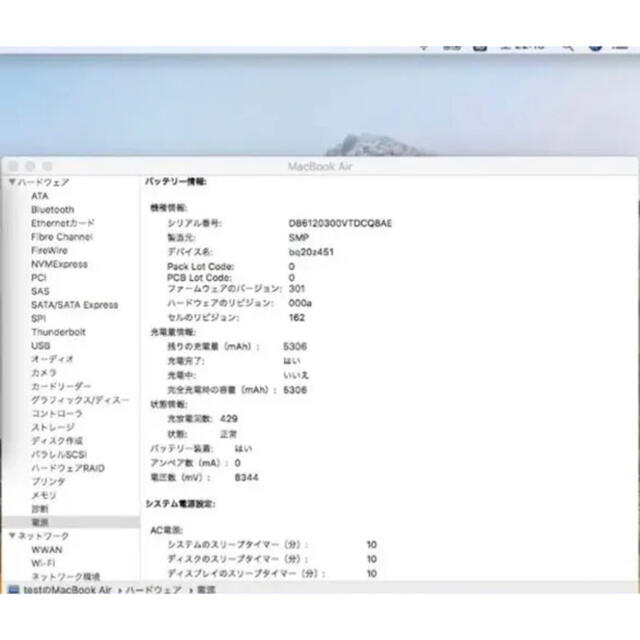Click cell revision value 162
Screen dimensions: 640x640
[x=297, y=318]
